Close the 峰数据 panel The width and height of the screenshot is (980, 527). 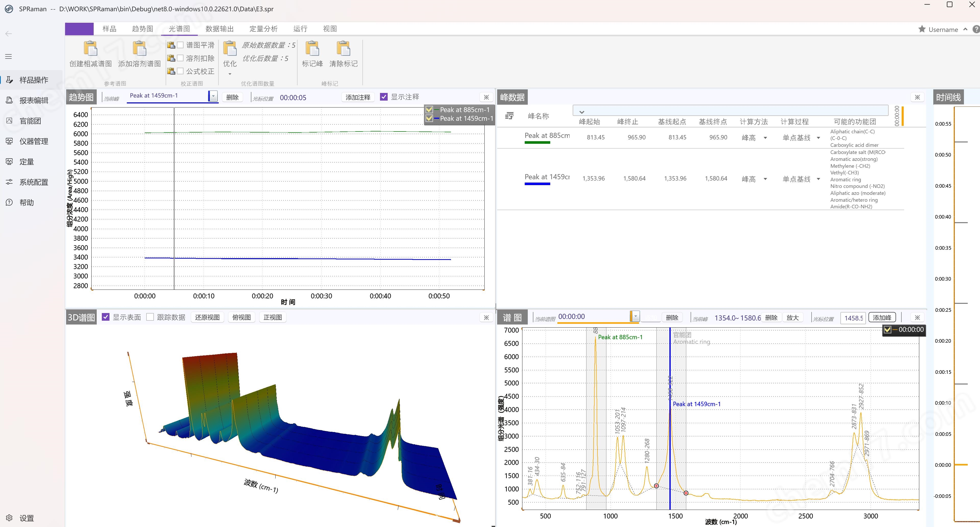[x=917, y=98]
